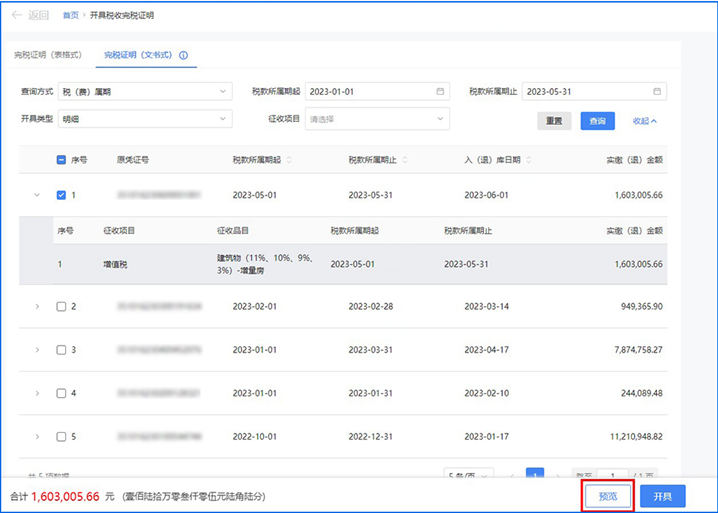Click the info icon beside 完税证明（文书式）

coord(183,56)
